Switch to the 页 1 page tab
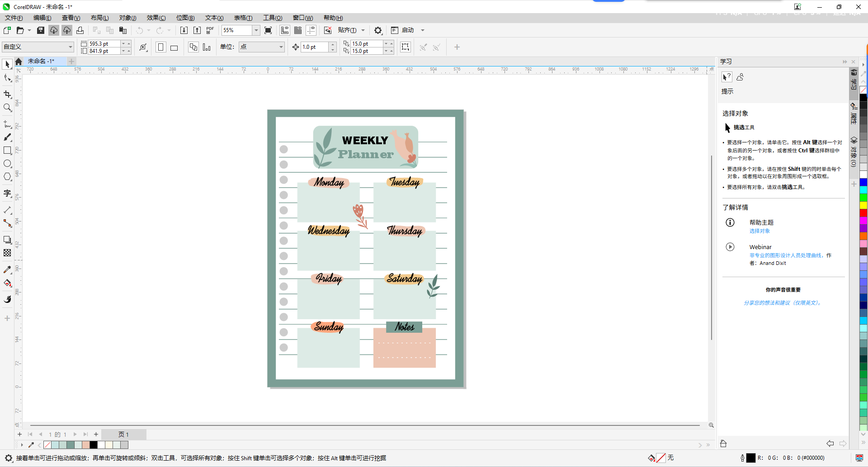The height and width of the screenshot is (467, 868). [x=123, y=434]
